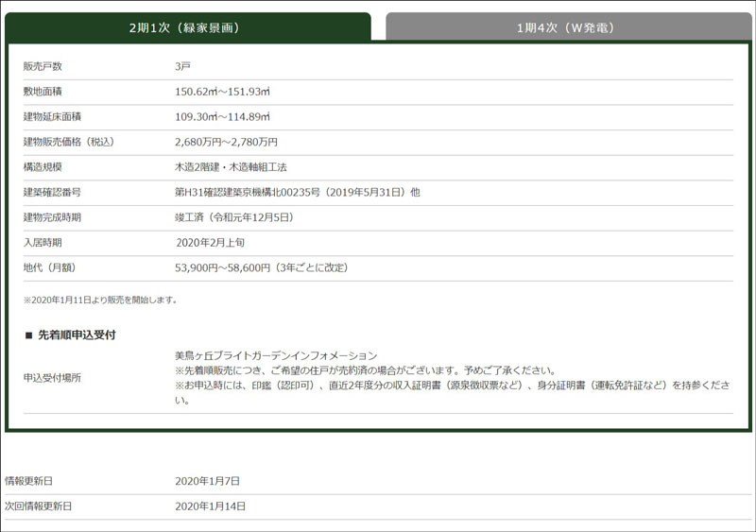Click the 敷地面積 value 150.62㎡～151.93㎡
Image resolution: width=756 pixels, height=532 pixels.
coord(222,92)
